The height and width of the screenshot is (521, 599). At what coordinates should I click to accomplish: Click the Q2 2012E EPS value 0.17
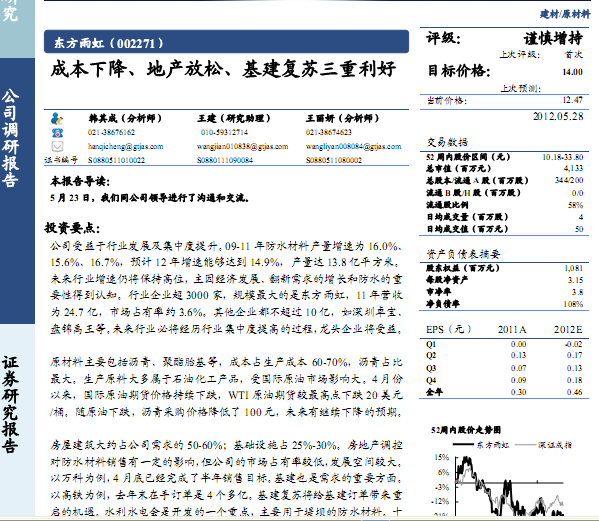click(575, 355)
